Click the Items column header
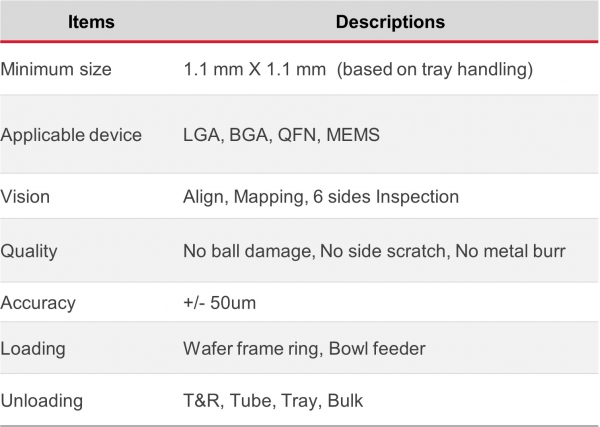This screenshot has height=427, width=600. click(91, 22)
